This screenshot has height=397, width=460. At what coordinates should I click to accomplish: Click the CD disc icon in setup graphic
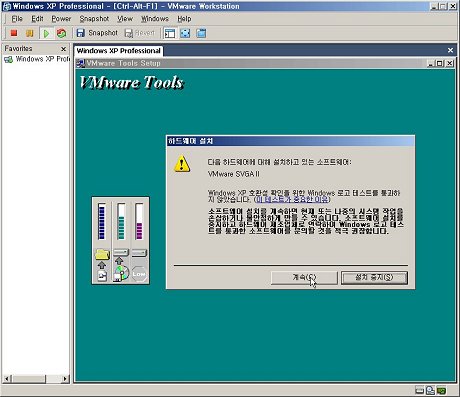tap(121, 273)
